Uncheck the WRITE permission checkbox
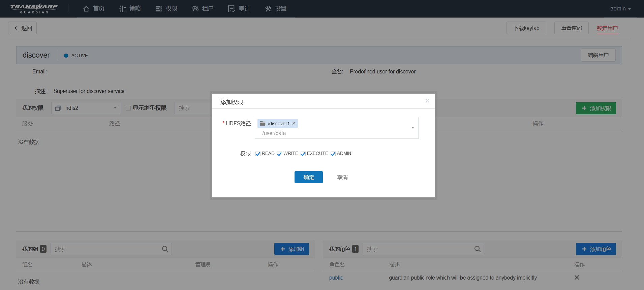 (x=279, y=154)
